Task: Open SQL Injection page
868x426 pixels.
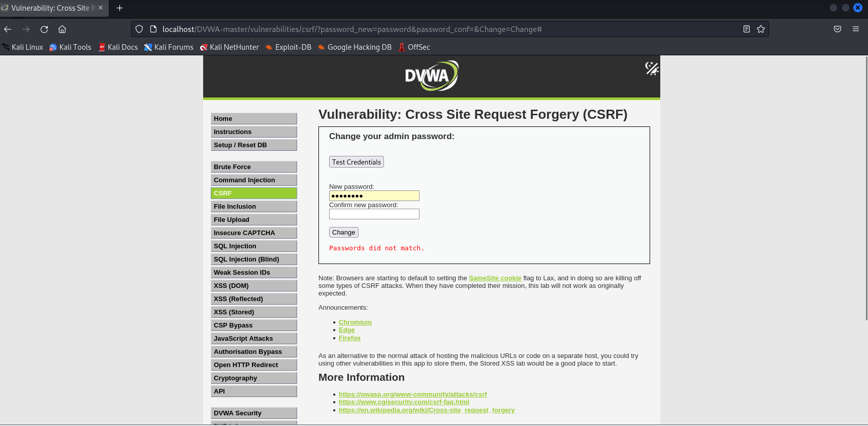Action: (x=254, y=246)
